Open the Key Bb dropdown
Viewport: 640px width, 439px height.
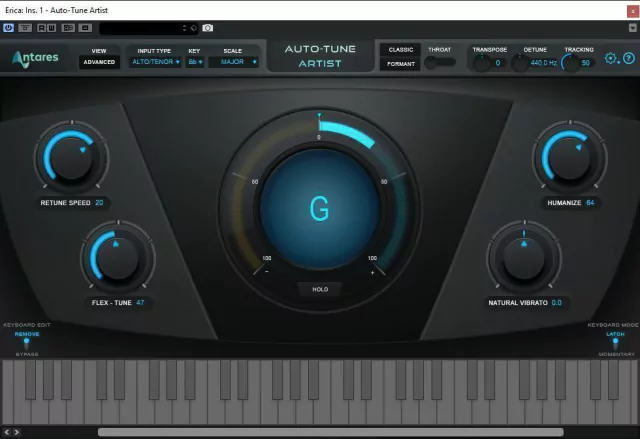(x=195, y=62)
